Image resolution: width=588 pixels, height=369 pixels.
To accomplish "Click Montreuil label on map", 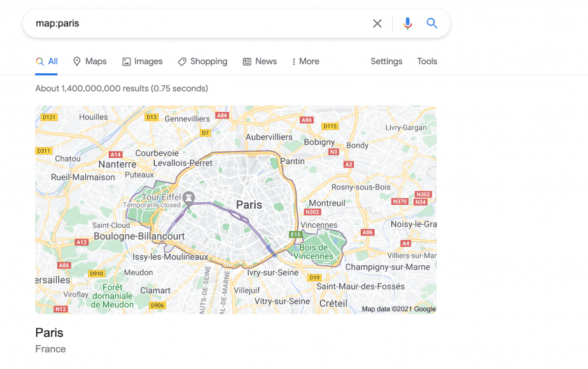I will (327, 203).
